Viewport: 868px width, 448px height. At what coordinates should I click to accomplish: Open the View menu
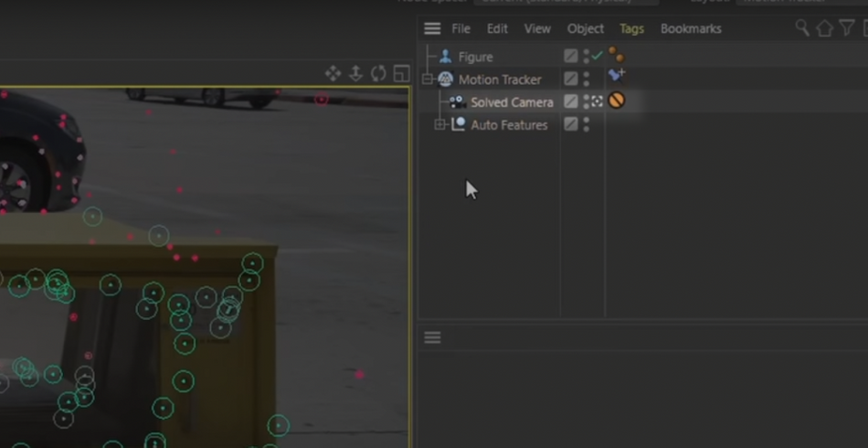click(x=537, y=28)
